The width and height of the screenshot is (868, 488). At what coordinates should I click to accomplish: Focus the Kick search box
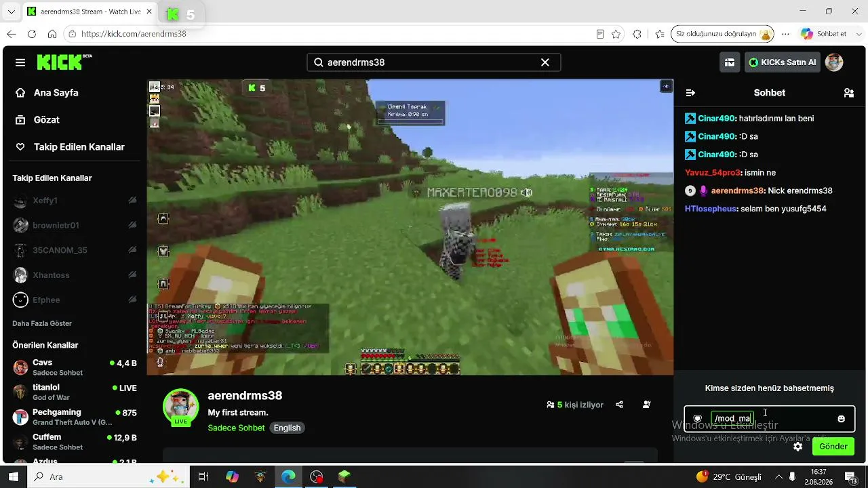tap(433, 62)
